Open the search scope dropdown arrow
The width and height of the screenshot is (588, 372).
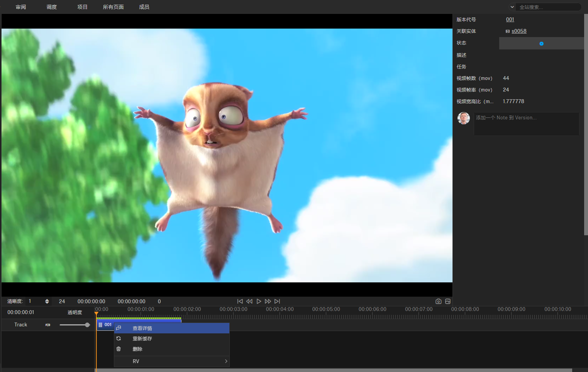click(512, 7)
